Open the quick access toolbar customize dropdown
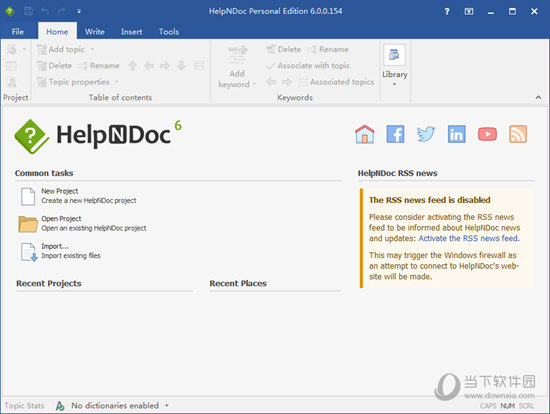The height and width of the screenshot is (414, 550). pyautogui.click(x=79, y=12)
